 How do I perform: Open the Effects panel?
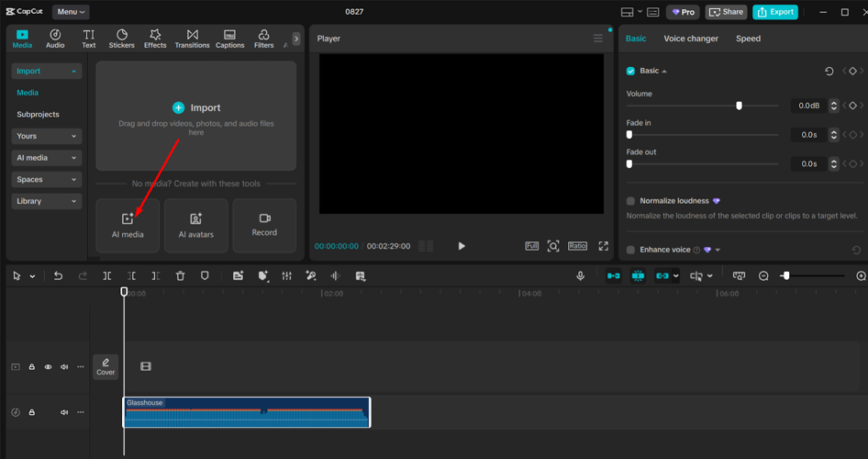pyautogui.click(x=155, y=39)
